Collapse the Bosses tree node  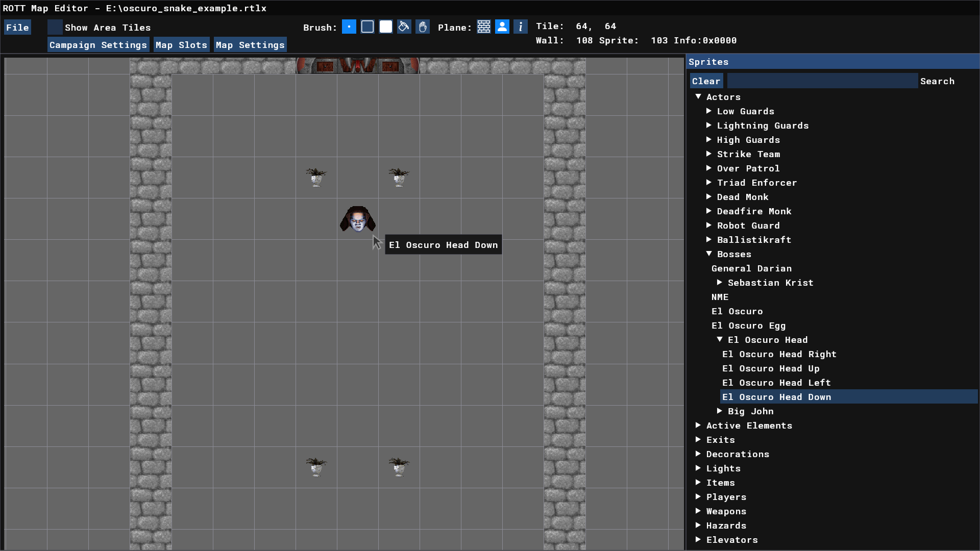click(x=709, y=254)
